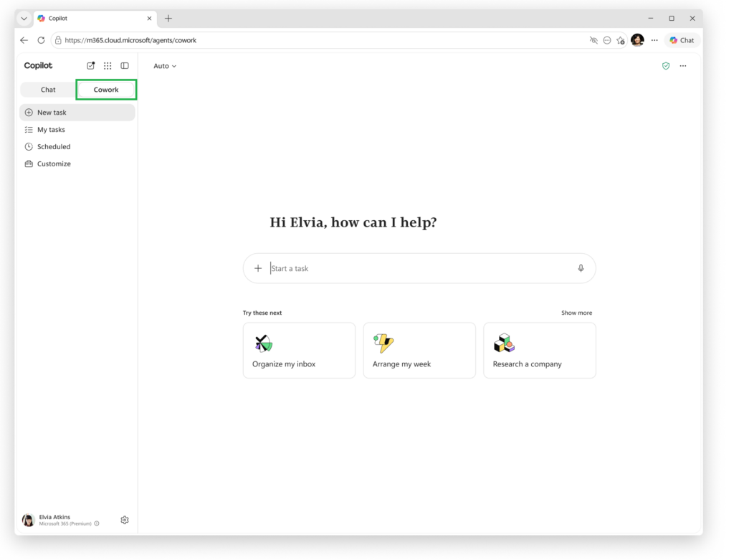
Task: Click the Research a company cubes illustration
Action: point(504,343)
